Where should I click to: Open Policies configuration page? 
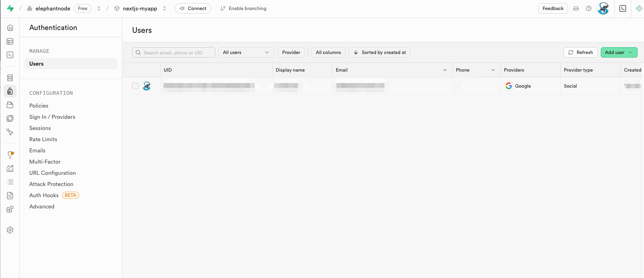click(39, 106)
